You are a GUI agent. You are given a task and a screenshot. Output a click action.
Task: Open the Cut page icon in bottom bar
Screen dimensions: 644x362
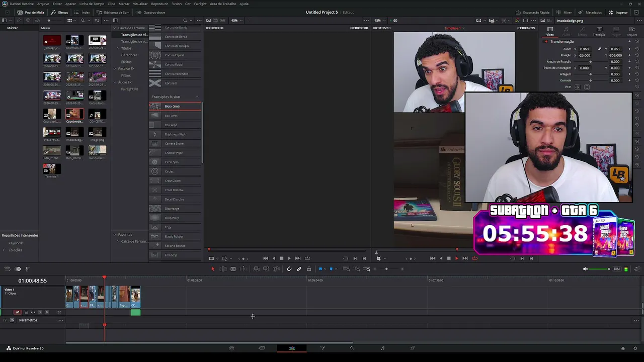click(262, 348)
